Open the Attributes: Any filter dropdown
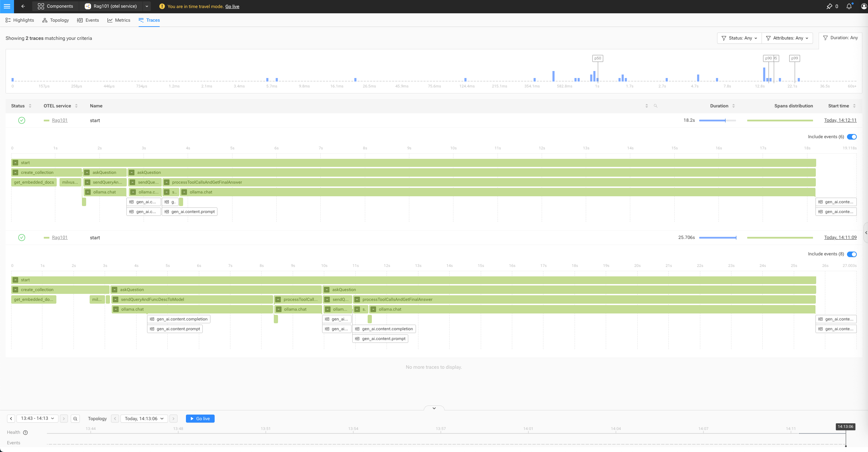The image size is (868, 452). [x=787, y=38]
